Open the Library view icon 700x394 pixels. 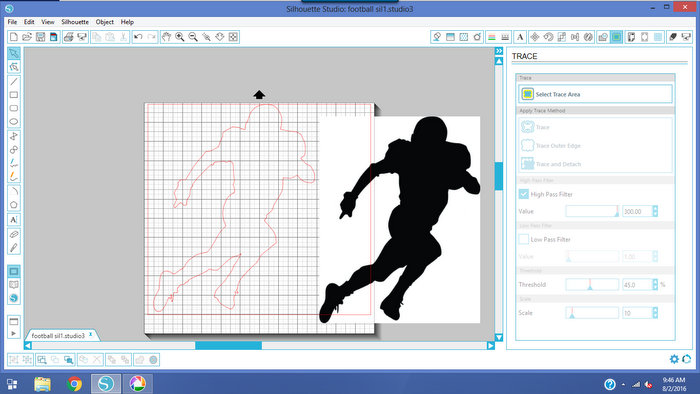point(14,285)
